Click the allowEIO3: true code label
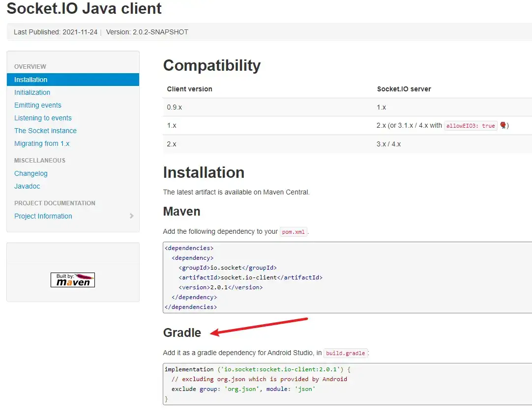The height and width of the screenshot is (415, 532). coord(471,126)
